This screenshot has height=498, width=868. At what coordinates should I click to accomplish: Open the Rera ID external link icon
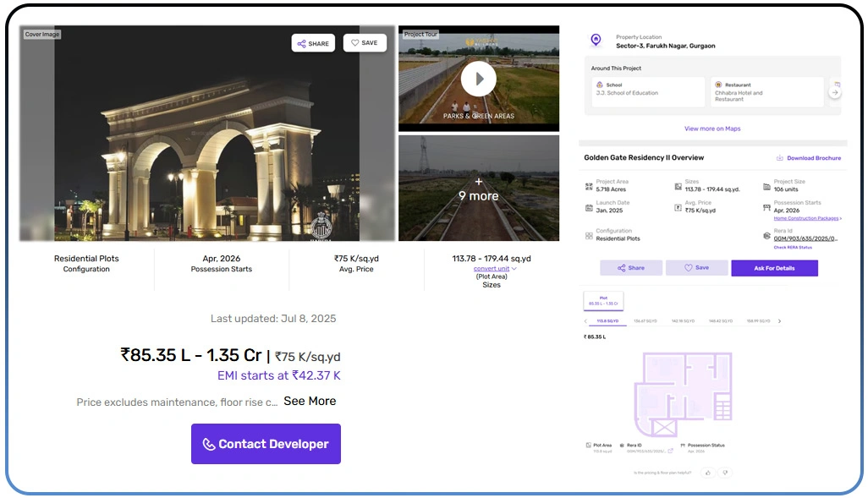[x=670, y=451]
